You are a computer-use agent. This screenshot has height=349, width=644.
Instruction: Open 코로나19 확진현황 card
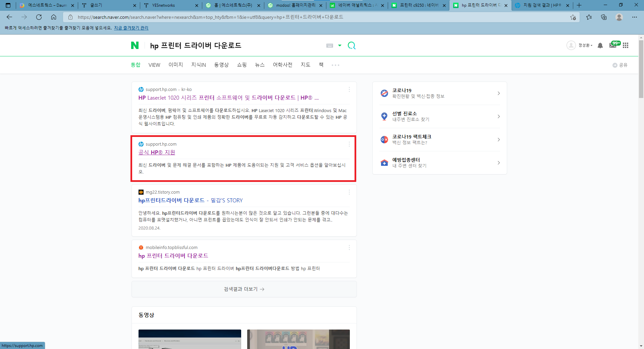tap(440, 93)
